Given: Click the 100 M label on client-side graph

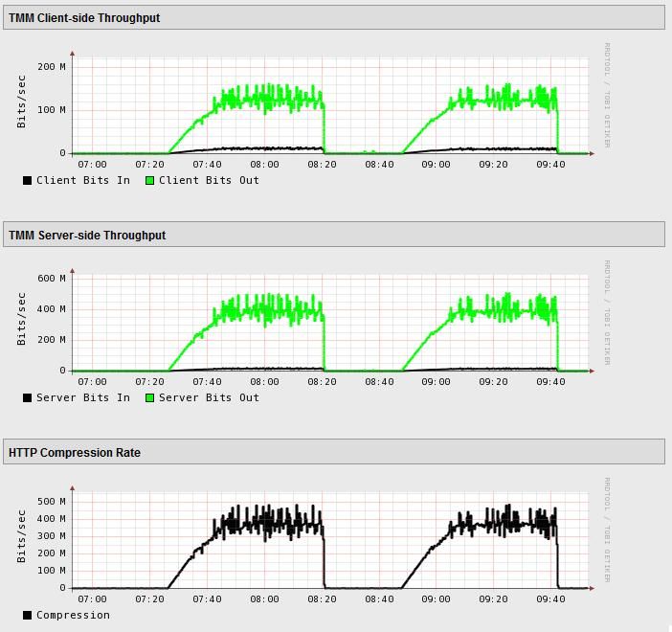Looking at the screenshot, I should pos(52,110).
